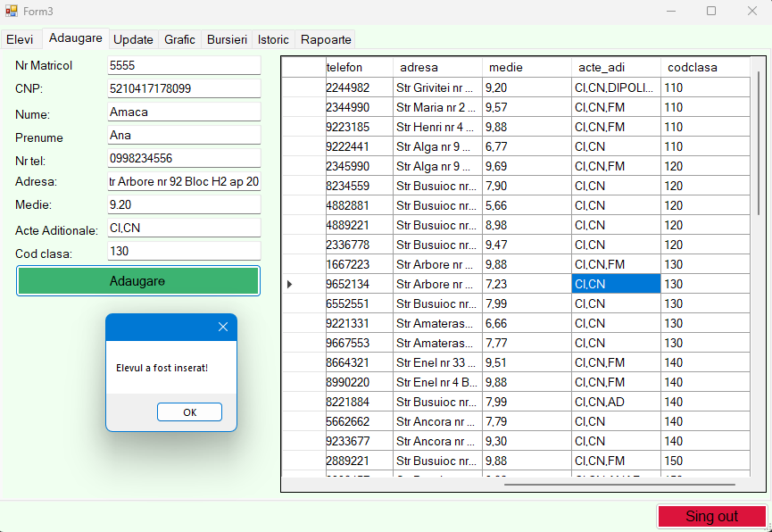Click inside the Nr Matricol field

pyautogui.click(x=183, y=64)
